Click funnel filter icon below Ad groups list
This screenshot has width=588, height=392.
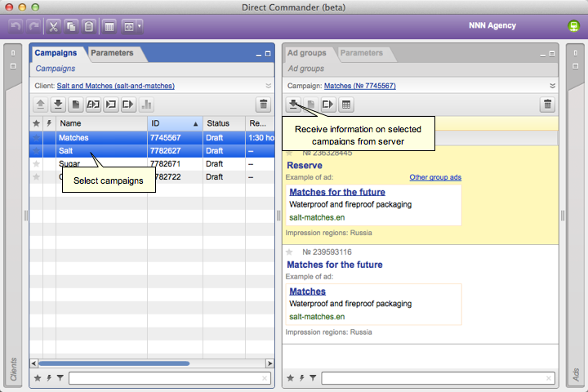[x=313, y=378]
